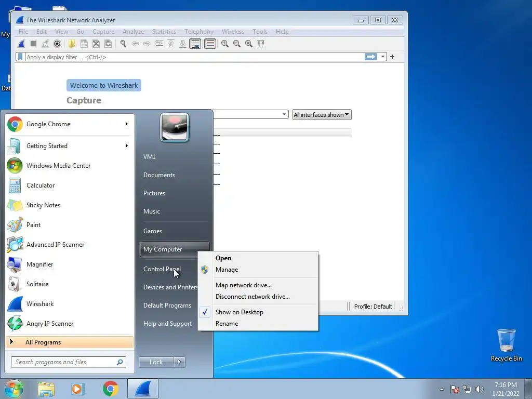Expand Getting Started submenu arrow
The height and width of the screenshot is (399, 532).
[127, 146]
